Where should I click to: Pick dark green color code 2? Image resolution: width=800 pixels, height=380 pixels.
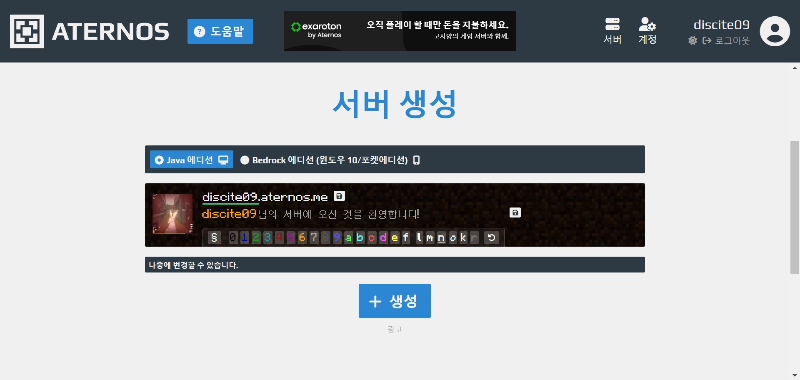[256, 238]
